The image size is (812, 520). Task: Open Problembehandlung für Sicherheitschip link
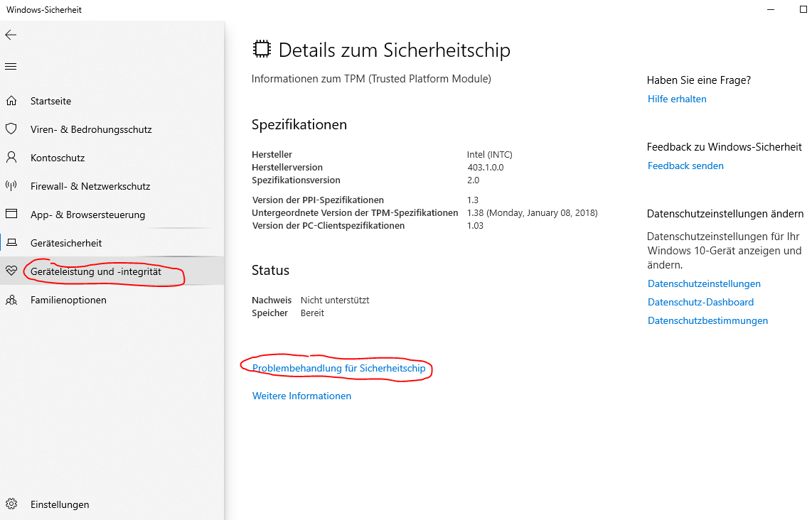pos(338,368)
